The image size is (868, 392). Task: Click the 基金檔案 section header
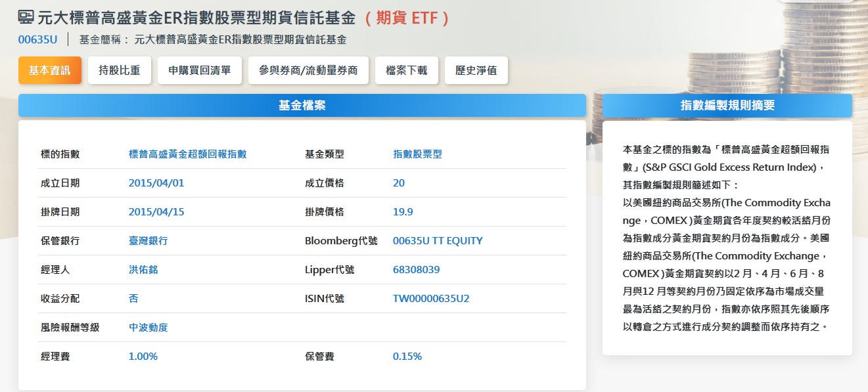[x=302, y=105]
